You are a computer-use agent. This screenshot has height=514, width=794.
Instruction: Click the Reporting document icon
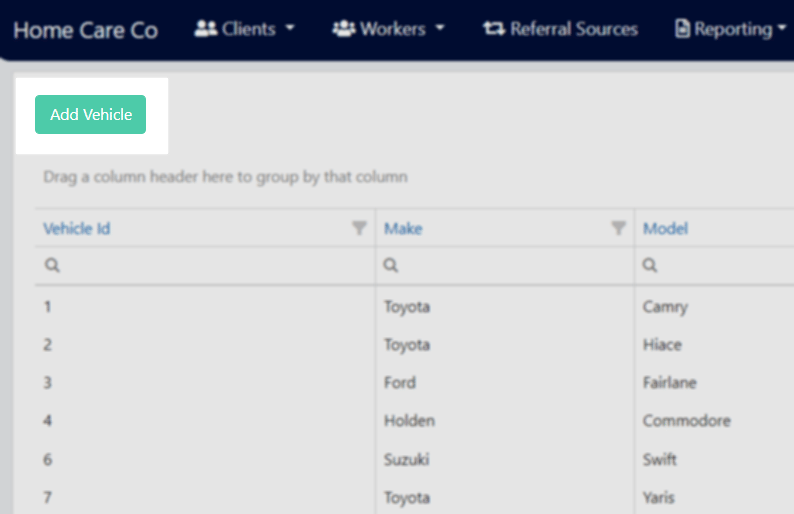click(682, 28)
